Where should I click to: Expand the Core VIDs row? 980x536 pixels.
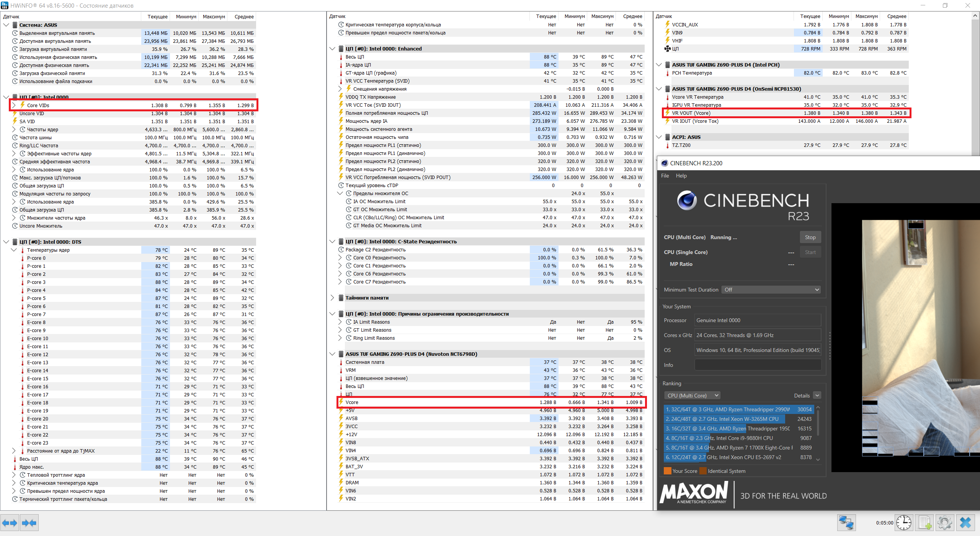point(14,105)
